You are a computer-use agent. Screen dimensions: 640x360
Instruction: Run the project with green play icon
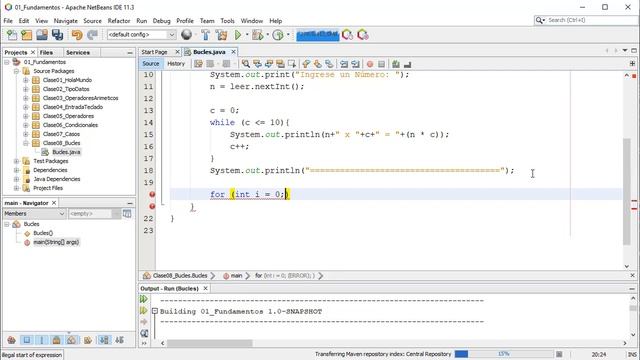tap(238, 35)
